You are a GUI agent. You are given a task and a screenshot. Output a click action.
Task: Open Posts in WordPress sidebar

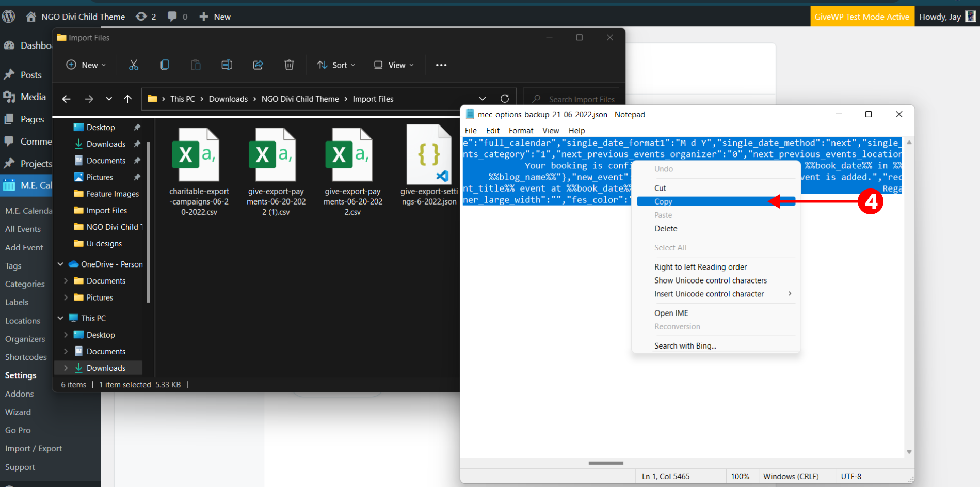pos(30,75)
